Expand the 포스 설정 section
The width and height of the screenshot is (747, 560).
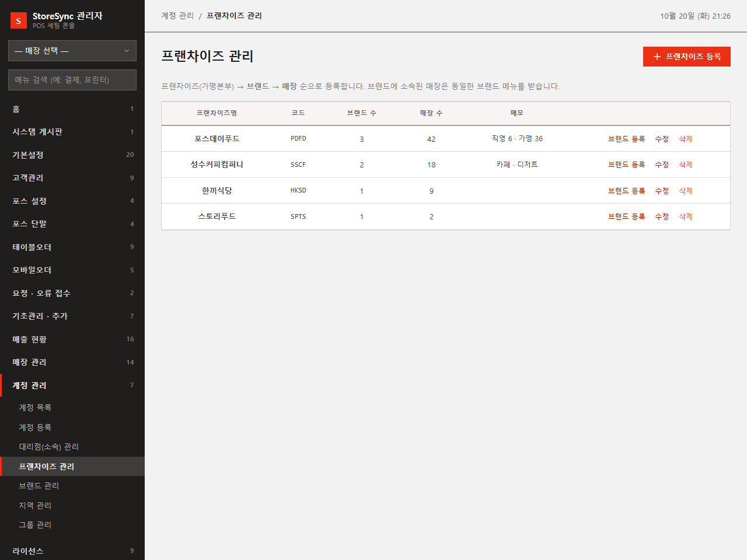coord(72,201)
